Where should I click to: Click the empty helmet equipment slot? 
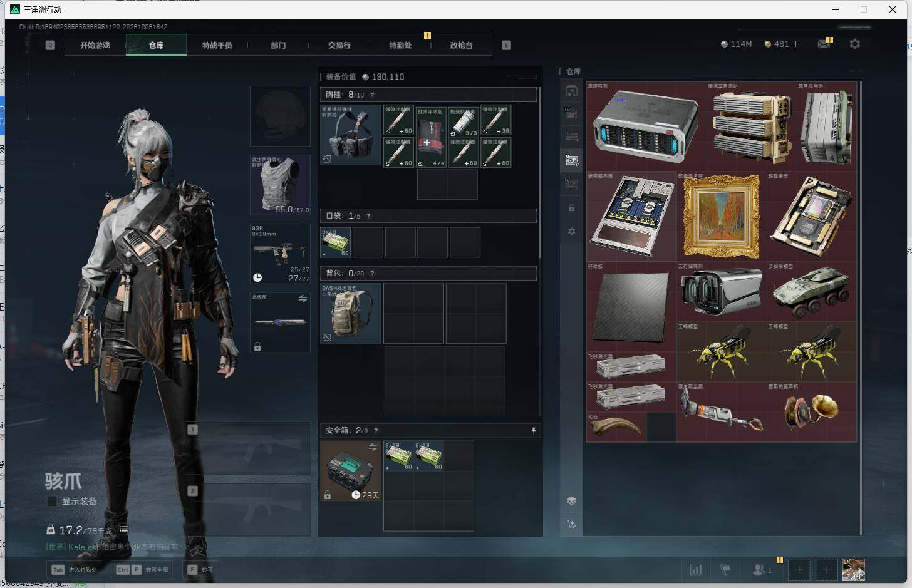click(280, 116)
